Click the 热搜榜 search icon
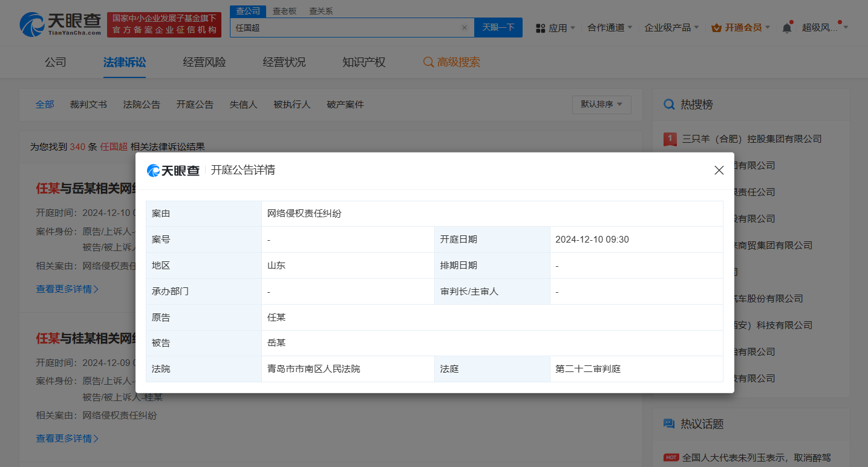The width and height of the screenshot is (868, 467). pyautogui.click(x=669, y=104)
